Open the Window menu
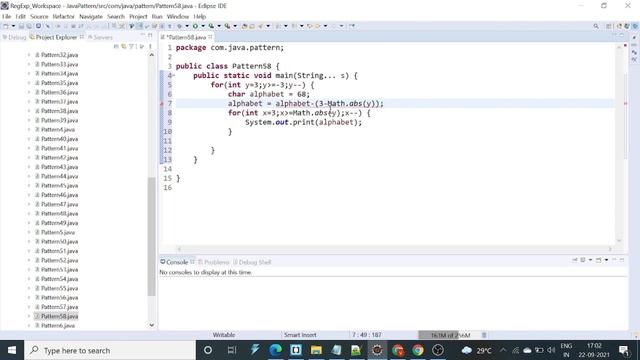 (178, 16)
